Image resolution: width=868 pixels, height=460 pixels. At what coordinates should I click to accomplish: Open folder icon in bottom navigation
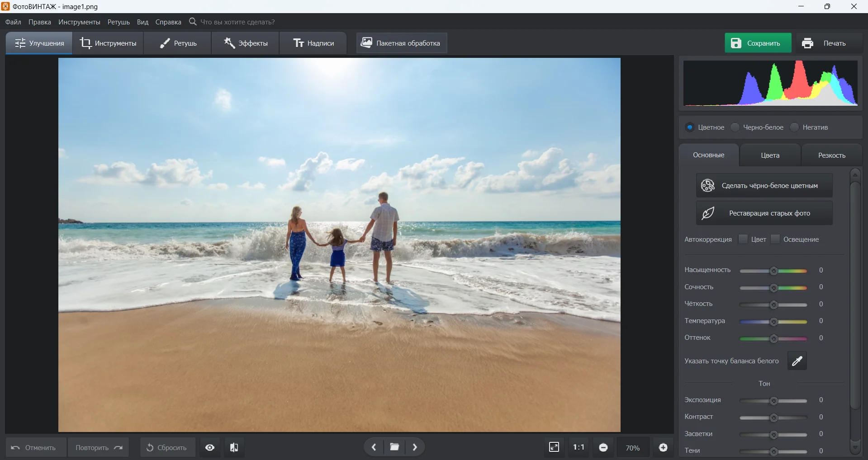tap(394, 447)
